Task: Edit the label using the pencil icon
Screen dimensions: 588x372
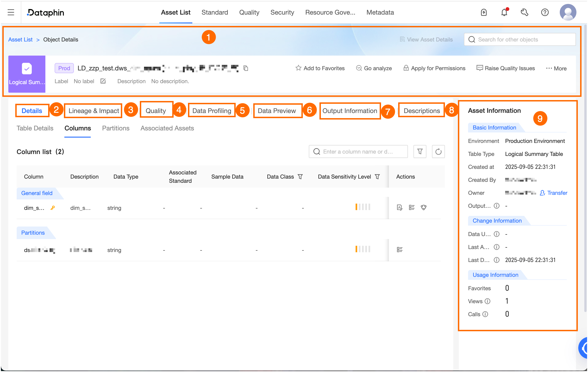Action: [103, 81]
